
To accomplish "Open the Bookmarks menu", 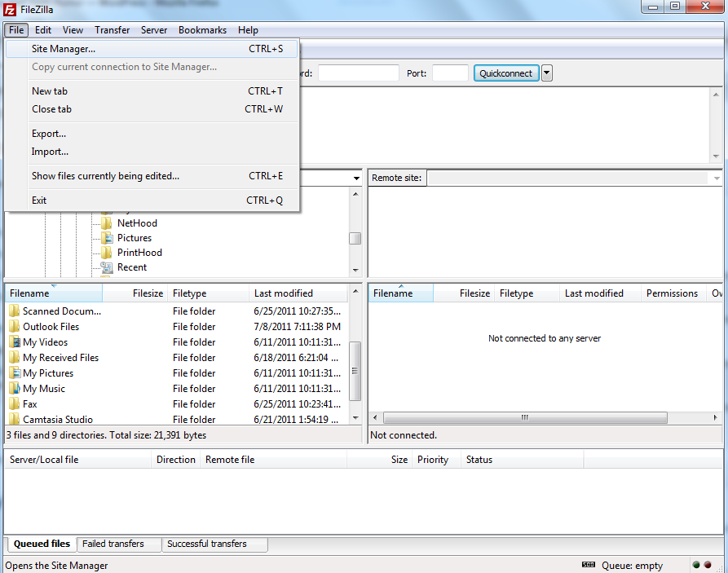I will (202, 30).
